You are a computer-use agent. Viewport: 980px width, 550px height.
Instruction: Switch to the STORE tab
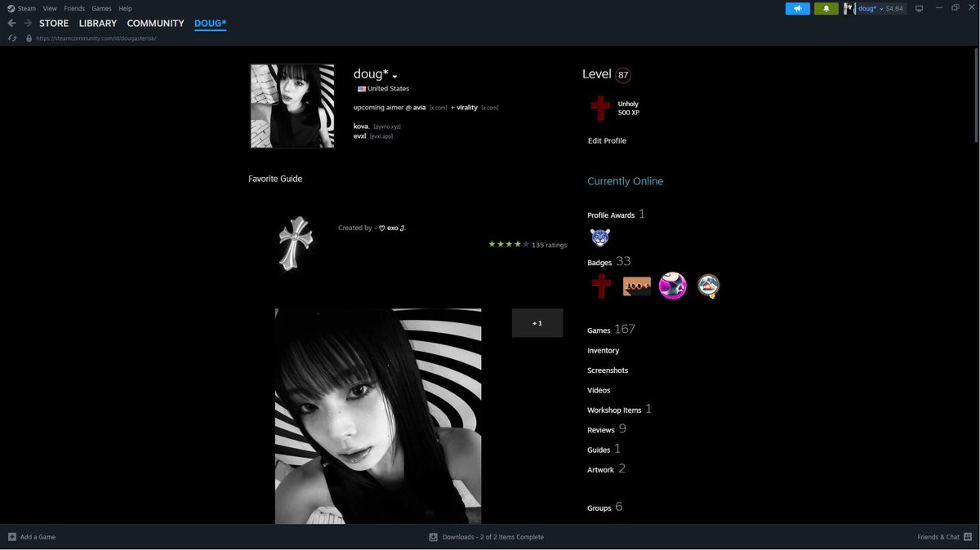point(54,24)
